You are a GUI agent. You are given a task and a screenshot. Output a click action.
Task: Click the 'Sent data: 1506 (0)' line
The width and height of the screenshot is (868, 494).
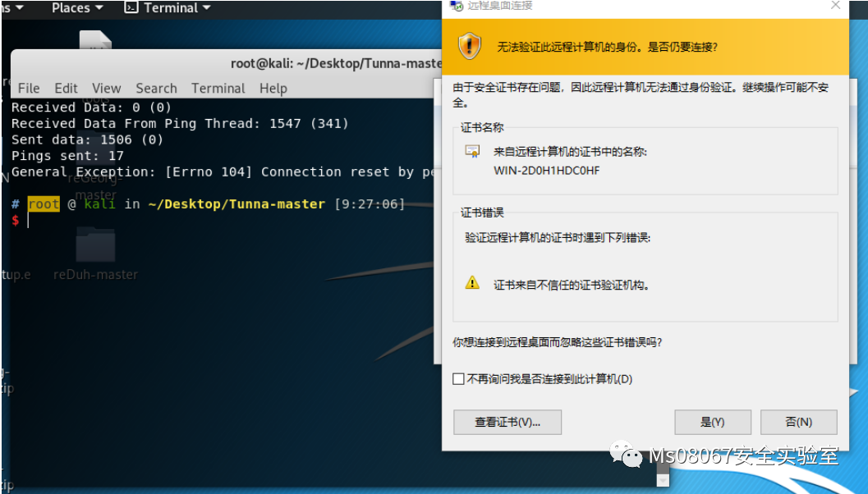88,140
